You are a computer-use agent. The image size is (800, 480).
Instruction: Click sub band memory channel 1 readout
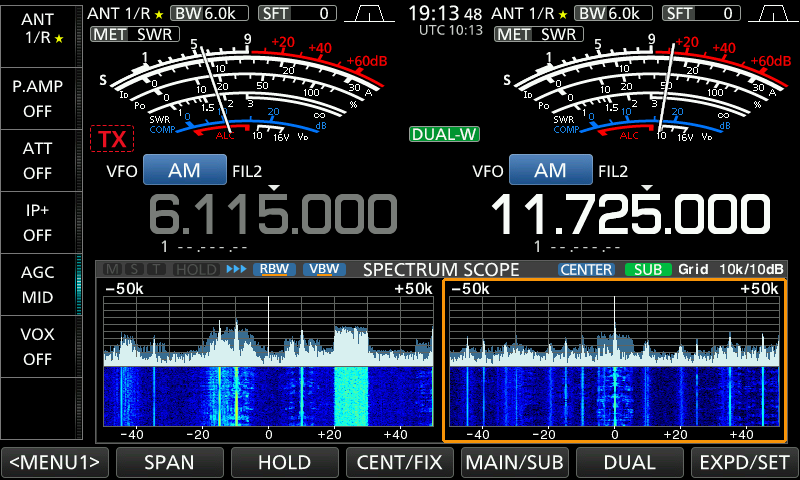[577, 247]
